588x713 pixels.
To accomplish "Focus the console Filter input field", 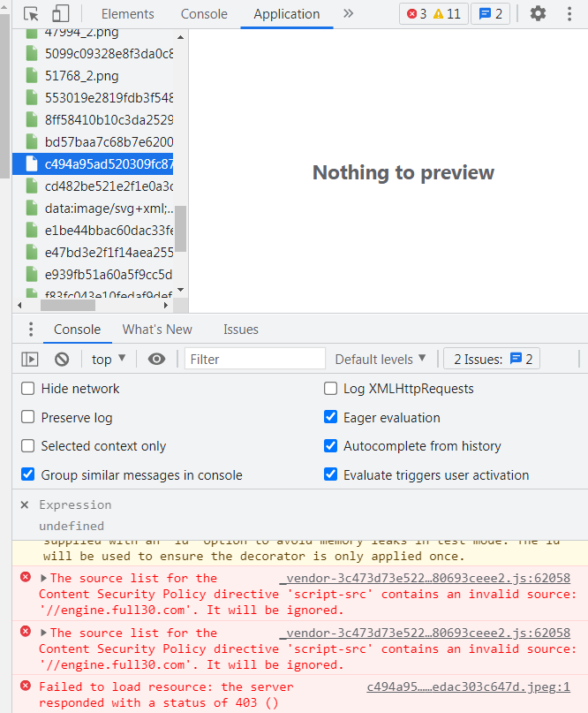I will point(255,360).
